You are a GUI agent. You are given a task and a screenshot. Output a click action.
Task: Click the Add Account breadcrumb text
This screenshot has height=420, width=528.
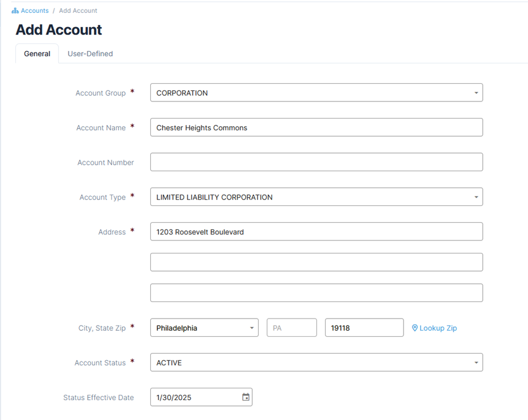tap(78, 11)
